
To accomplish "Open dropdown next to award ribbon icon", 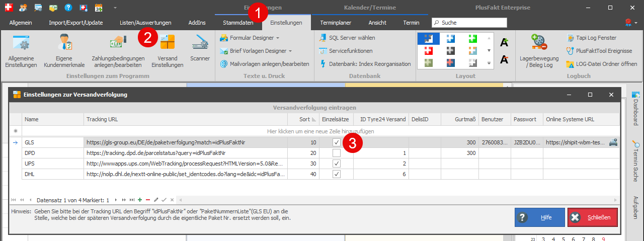I will [x=636, y=23].
